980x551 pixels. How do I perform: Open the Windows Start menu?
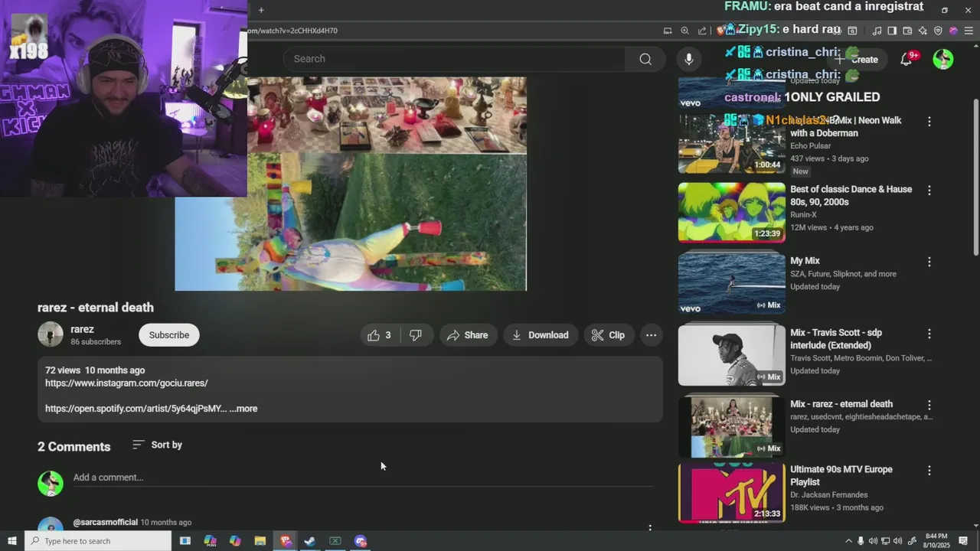coord(11,541)
